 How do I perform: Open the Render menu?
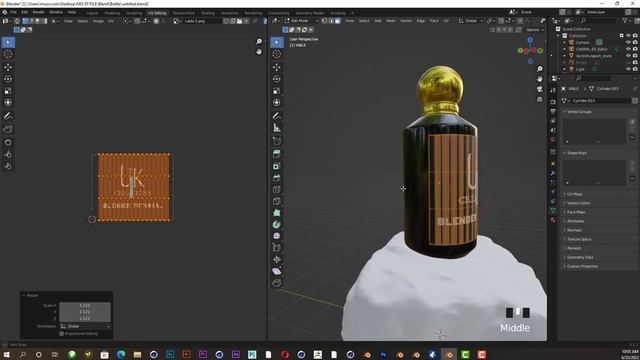[x=39, y=12]
